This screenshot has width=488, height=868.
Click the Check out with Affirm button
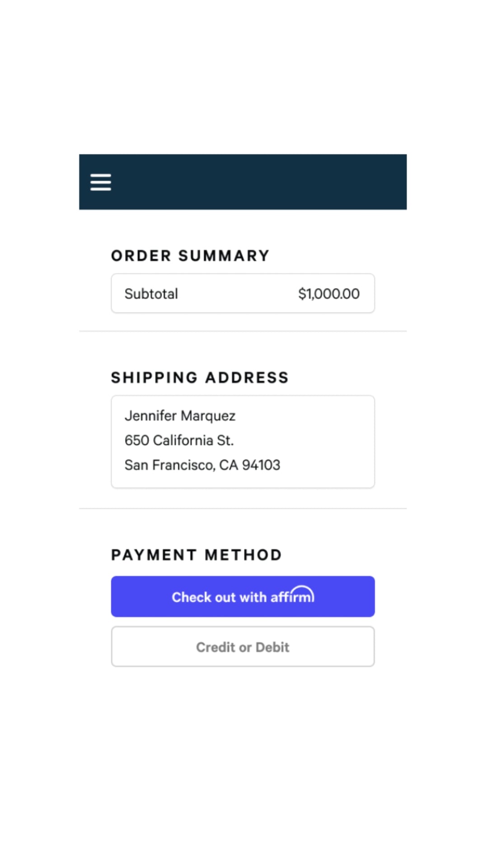tap(243, 596)
